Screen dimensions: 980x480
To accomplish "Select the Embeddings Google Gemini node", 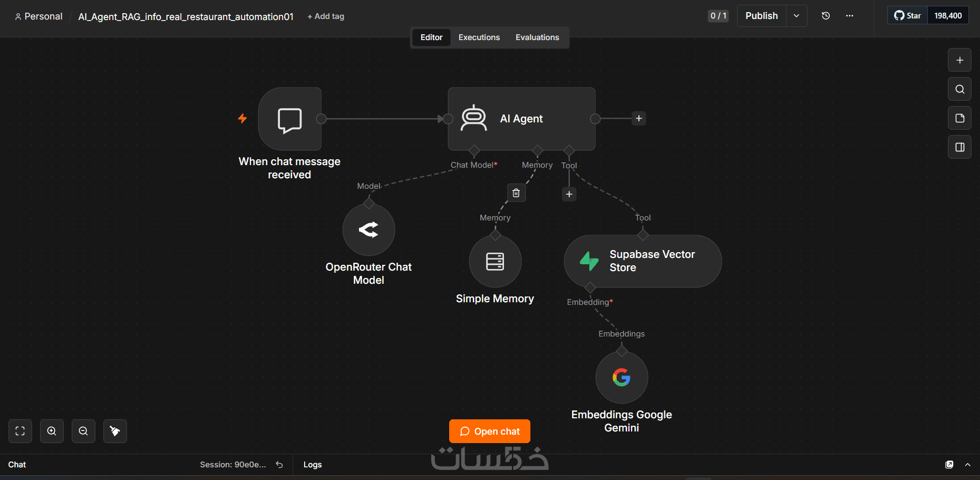I will (x=622, y=377).
